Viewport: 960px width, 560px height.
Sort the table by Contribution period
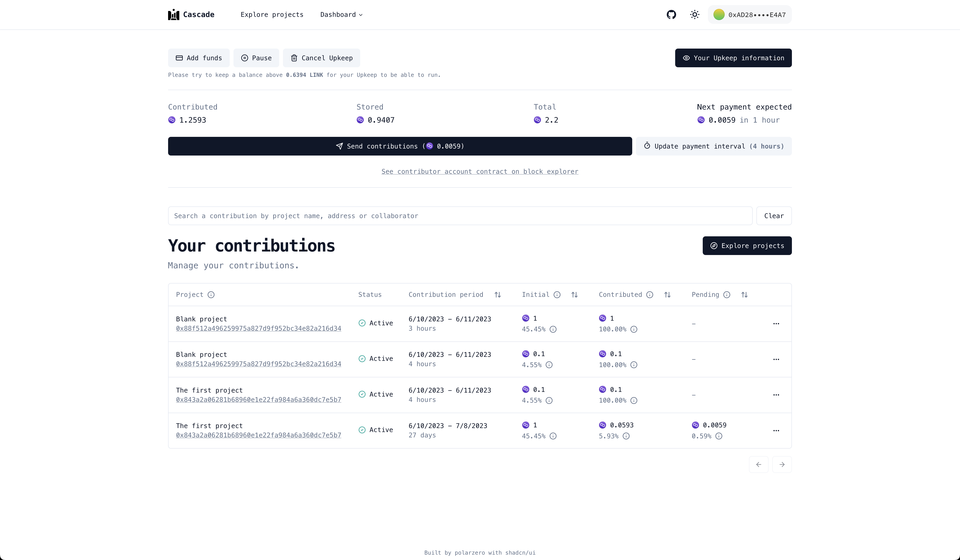(498, 294)
